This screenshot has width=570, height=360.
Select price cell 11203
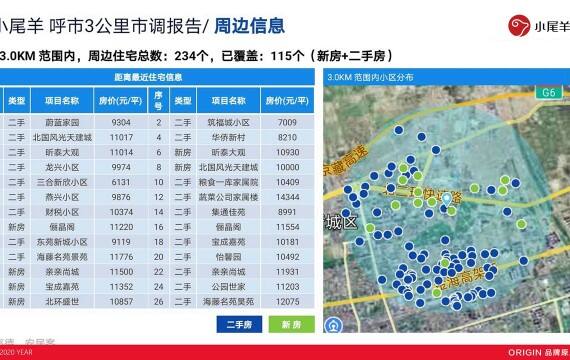(287, 287)
